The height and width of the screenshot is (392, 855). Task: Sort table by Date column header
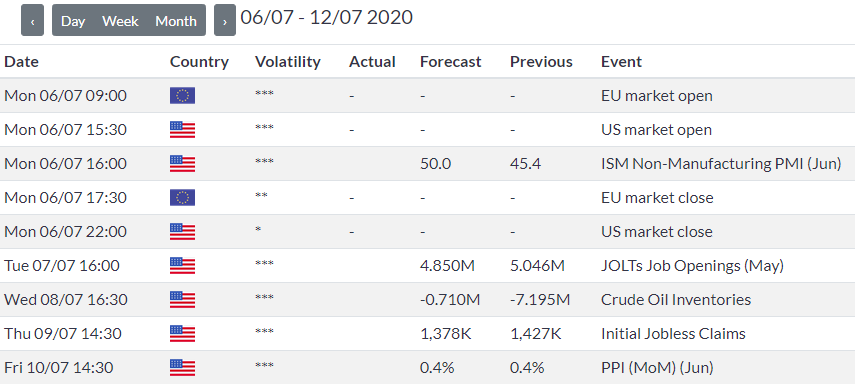pos(21,62)
